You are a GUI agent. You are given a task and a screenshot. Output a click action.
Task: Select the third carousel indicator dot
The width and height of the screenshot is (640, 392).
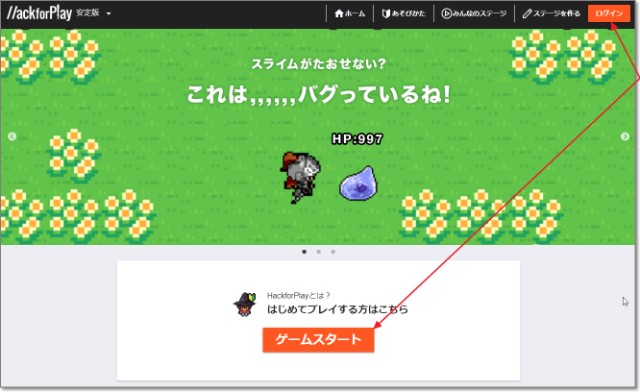tap(333, 252)
